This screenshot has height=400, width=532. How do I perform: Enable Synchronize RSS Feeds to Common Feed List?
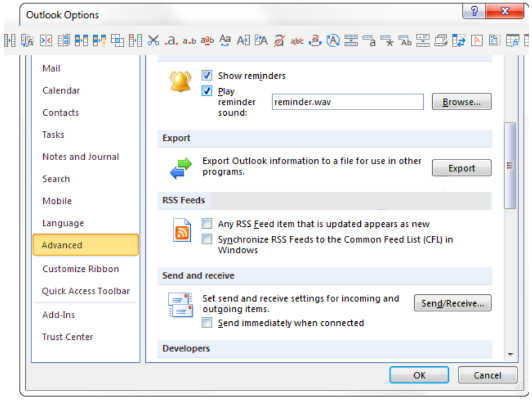pyautogui.click(x=207, y=239)
